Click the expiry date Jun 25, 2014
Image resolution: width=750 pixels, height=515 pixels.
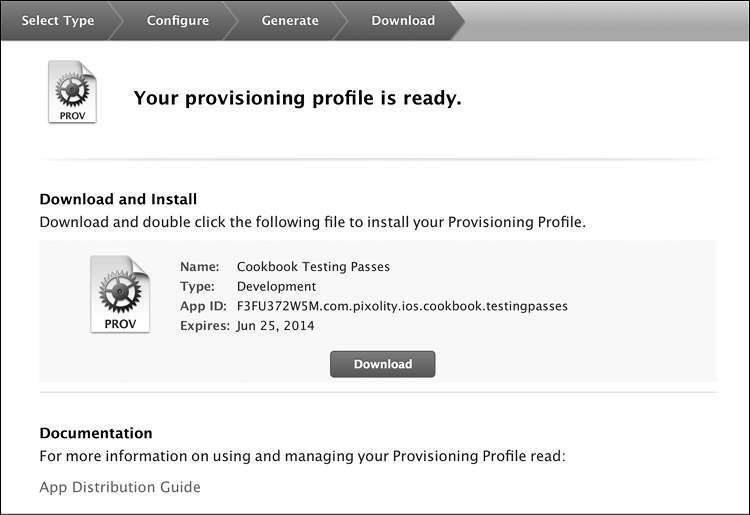pos(277,326)
